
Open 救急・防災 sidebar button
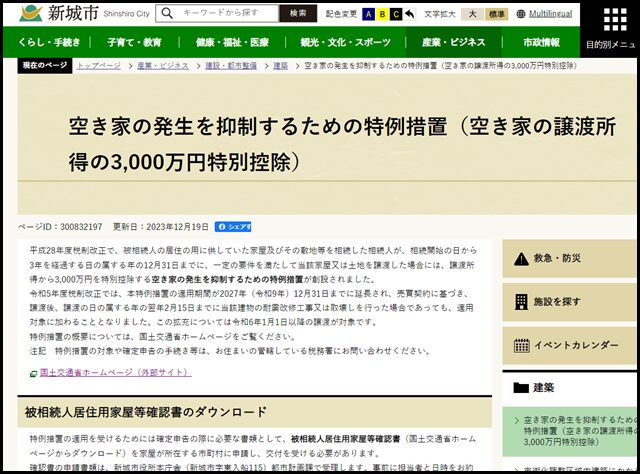coord(569,258)
